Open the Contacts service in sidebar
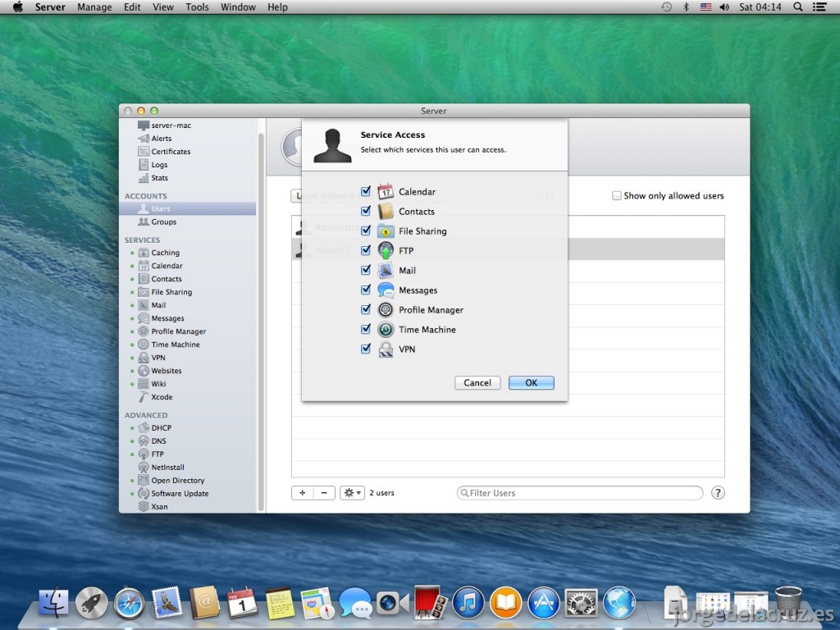 pyautogui.click(x=160, y=279)
